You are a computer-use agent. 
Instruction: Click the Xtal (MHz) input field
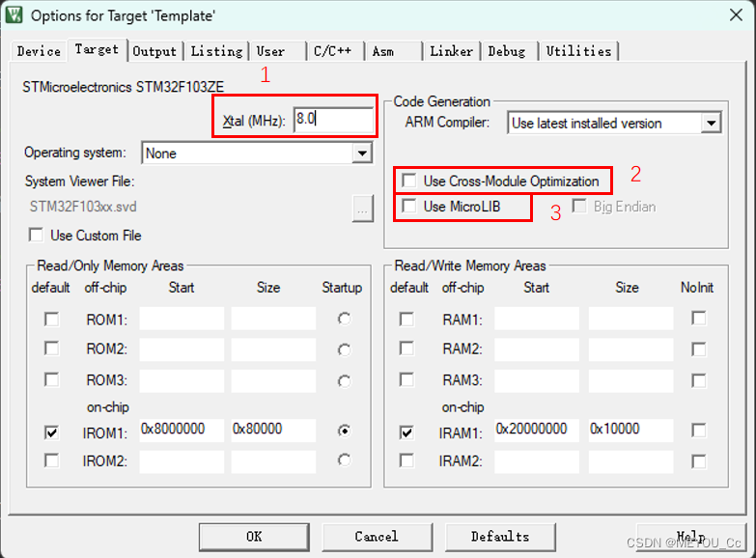(x=333, y=119)
